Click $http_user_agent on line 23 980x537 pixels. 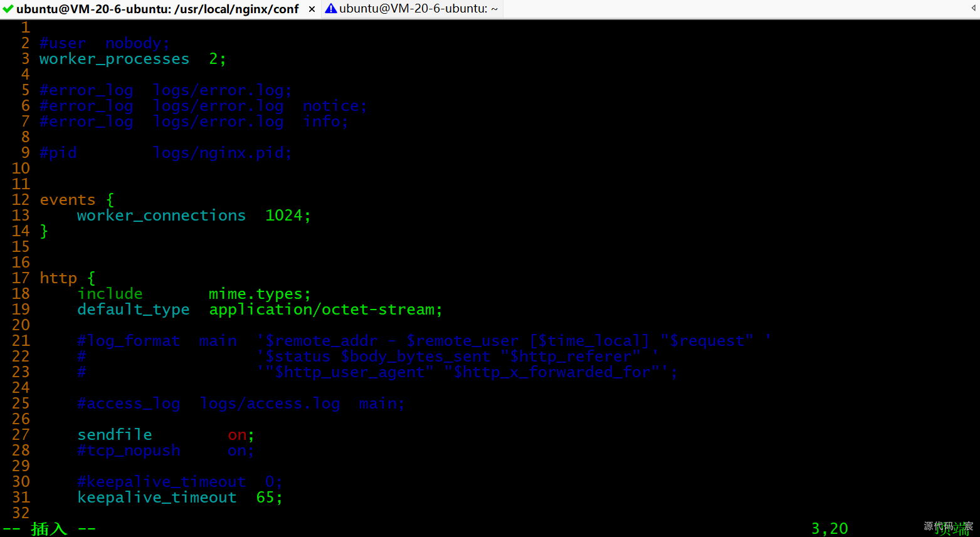click(349, 372)
